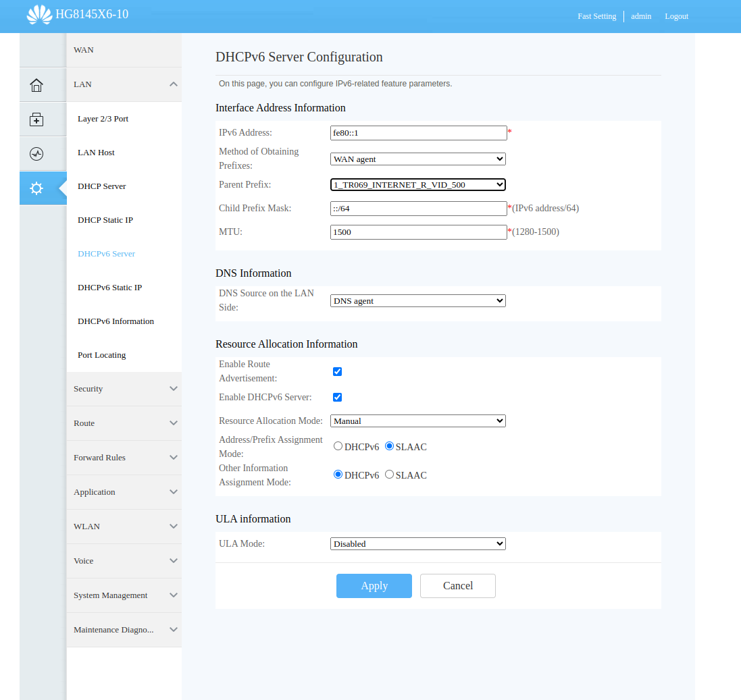Viewport: 741px width, 700px height.
Task: Open the monitoring pulse icon in sidebar
Action: tap(36, 154)
